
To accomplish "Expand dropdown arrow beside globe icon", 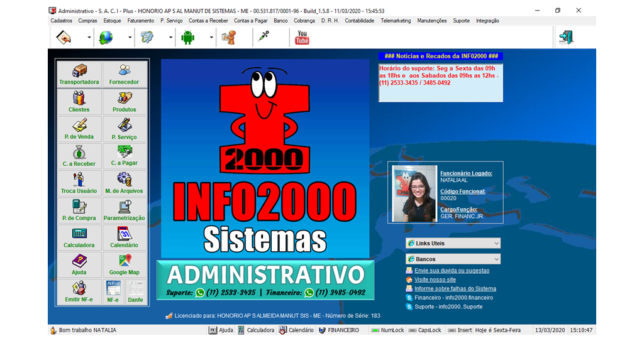I will [130, 37].
